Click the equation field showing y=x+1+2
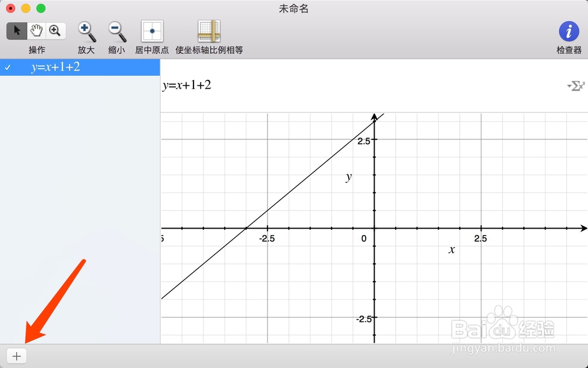This screenshot has width=588, height=368. pyautogui.click(x=187, y=85)
